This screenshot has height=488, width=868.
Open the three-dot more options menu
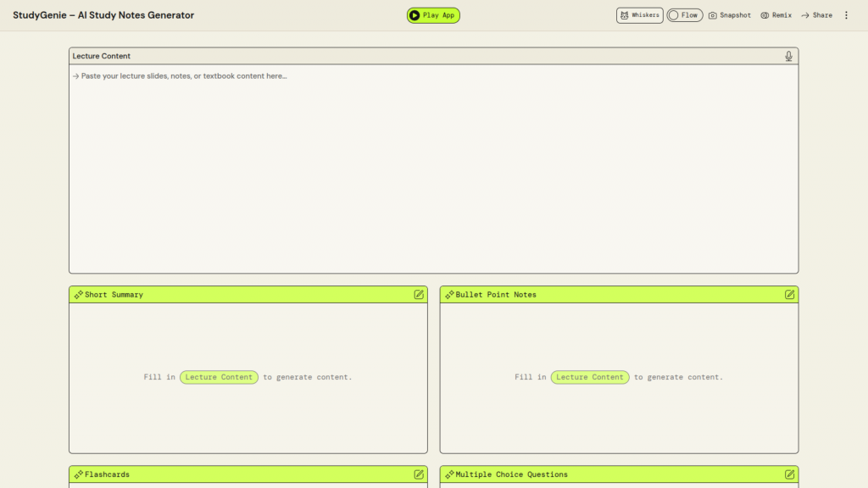[x=845, y=15]
